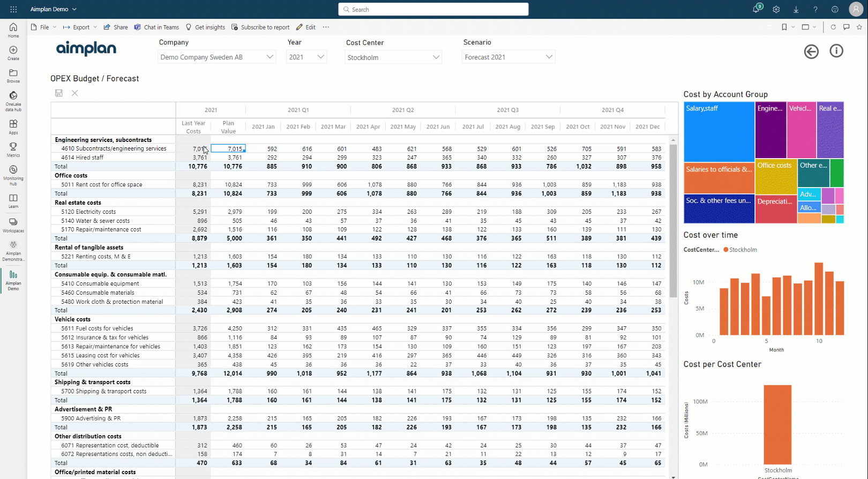Open the Year 2021 dropdown
The height and width of the screenshot is (479, 868).
pos(306,57)
